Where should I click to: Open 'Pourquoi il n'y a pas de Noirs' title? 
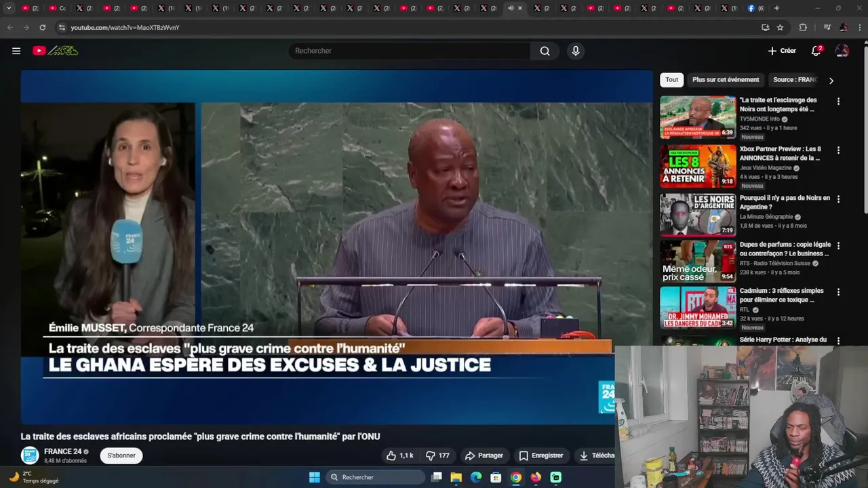point(785,202)
